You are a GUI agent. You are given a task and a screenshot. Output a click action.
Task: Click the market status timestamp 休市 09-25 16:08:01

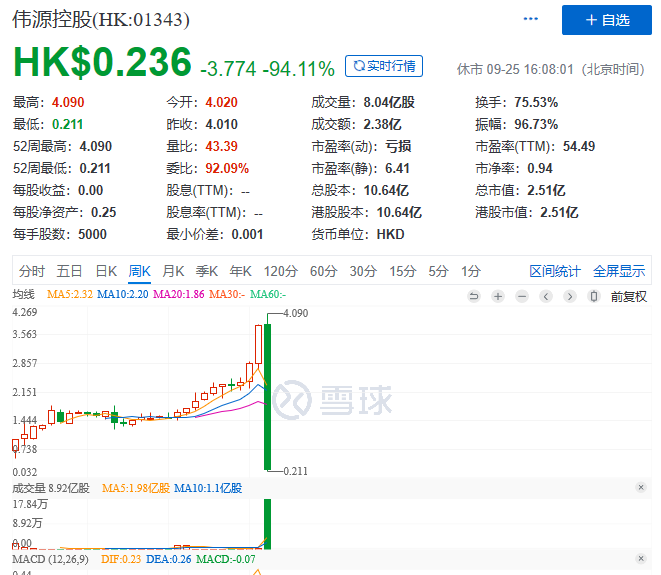point(515,69)
